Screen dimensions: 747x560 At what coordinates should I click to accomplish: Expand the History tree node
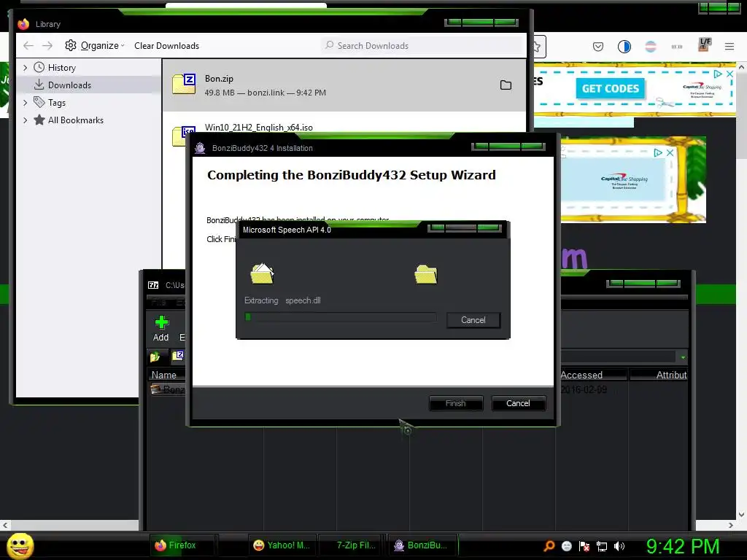click(x=26, y=68)
